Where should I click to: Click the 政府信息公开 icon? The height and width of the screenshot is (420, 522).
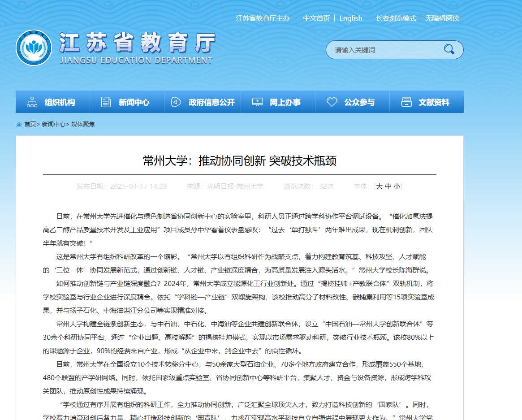(x=176, y=102)
